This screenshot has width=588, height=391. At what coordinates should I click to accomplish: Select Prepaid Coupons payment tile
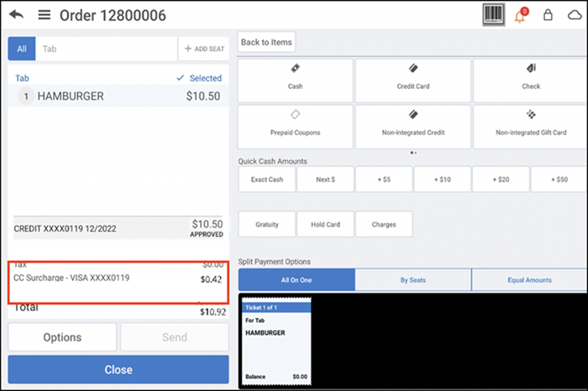[x=295, y=126]
